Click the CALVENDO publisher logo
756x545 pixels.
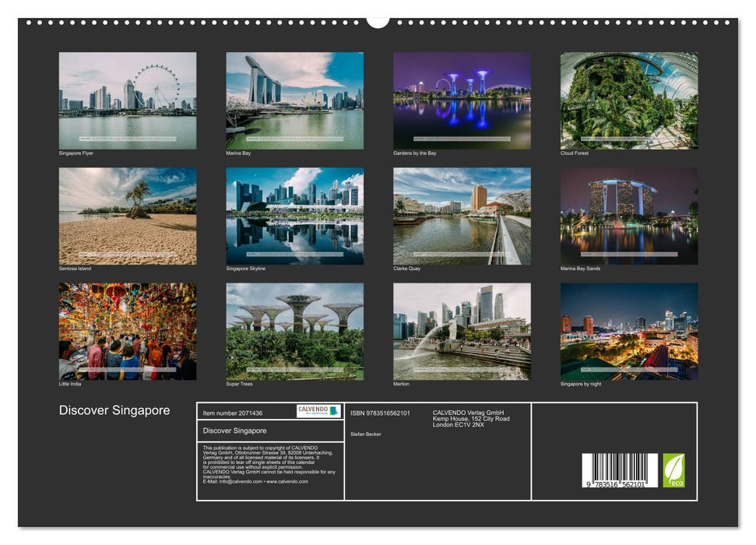[x=318, y=410]
